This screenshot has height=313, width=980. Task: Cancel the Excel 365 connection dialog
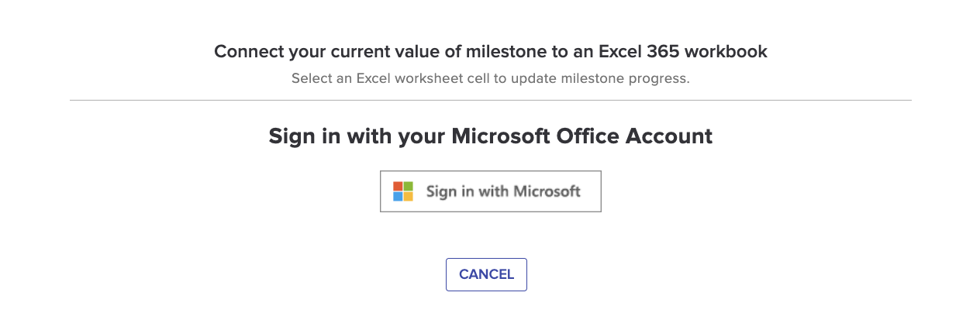[486, 274]
